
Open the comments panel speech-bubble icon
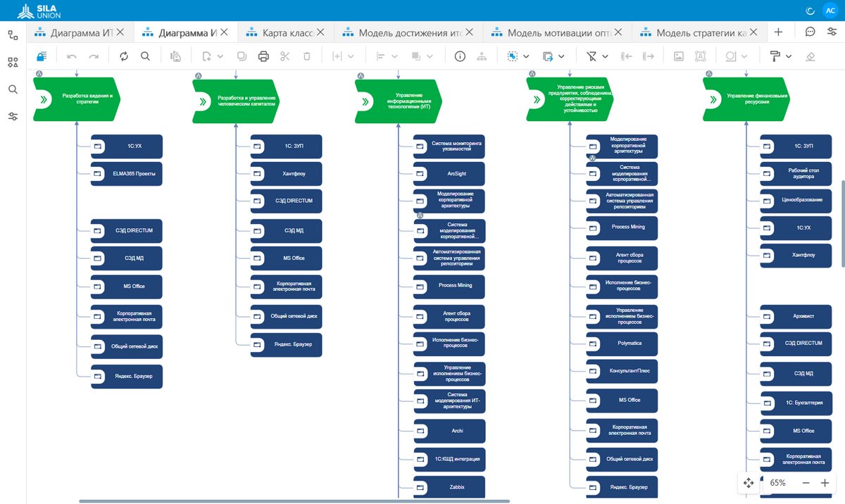pyautogui.click(x=810, y=32)
